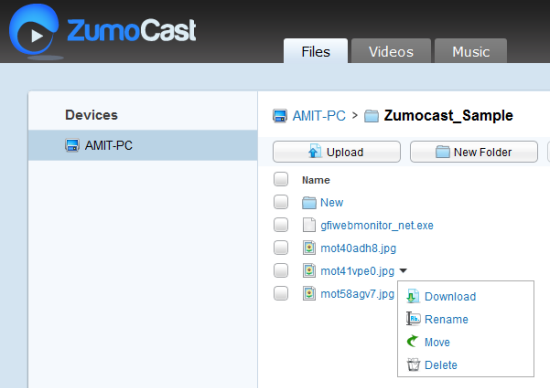This screenshot has width=550, height=388.
Task: Click the file icon of gfiwebmonitor_net.exe
Action: 309,225
